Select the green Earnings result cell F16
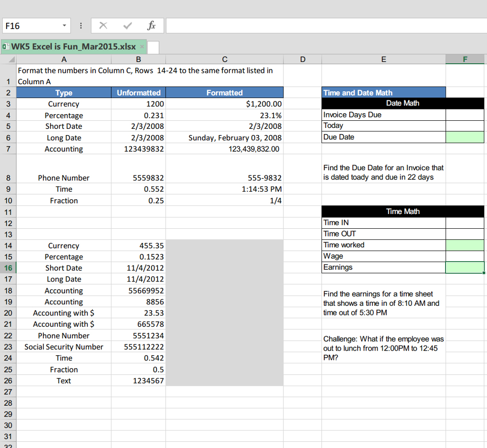 (465, 267)
